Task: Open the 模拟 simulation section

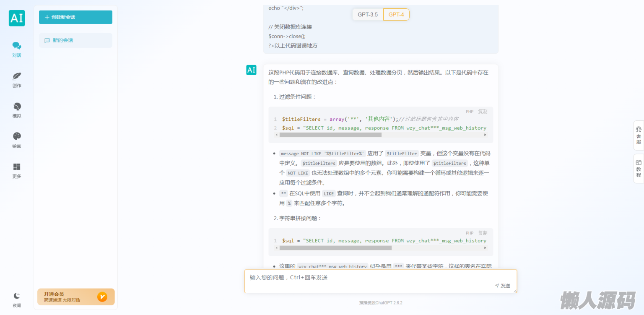Action: 17,110
